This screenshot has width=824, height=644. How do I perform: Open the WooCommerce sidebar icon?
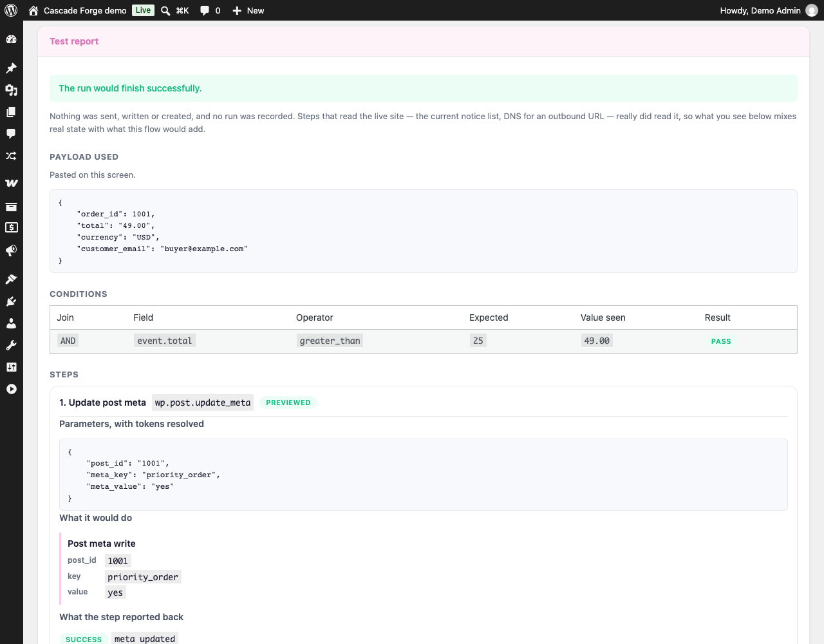point(11,184)
